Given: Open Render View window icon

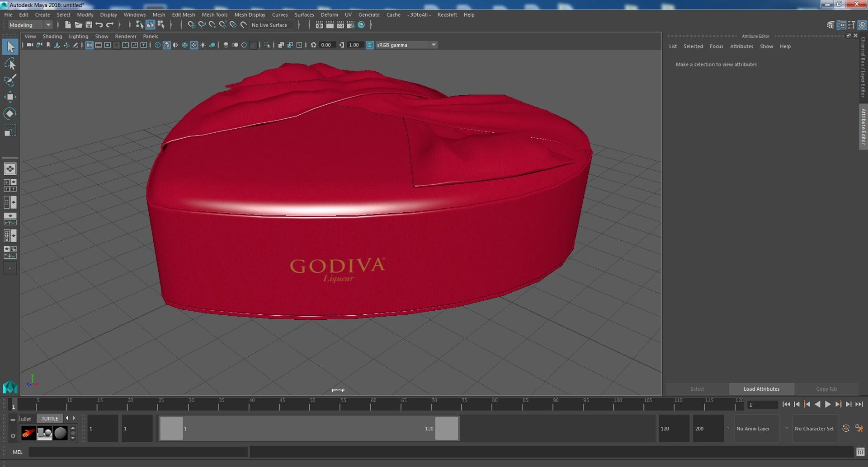Looking at the screenshot, I should click(x=319, y=25).
